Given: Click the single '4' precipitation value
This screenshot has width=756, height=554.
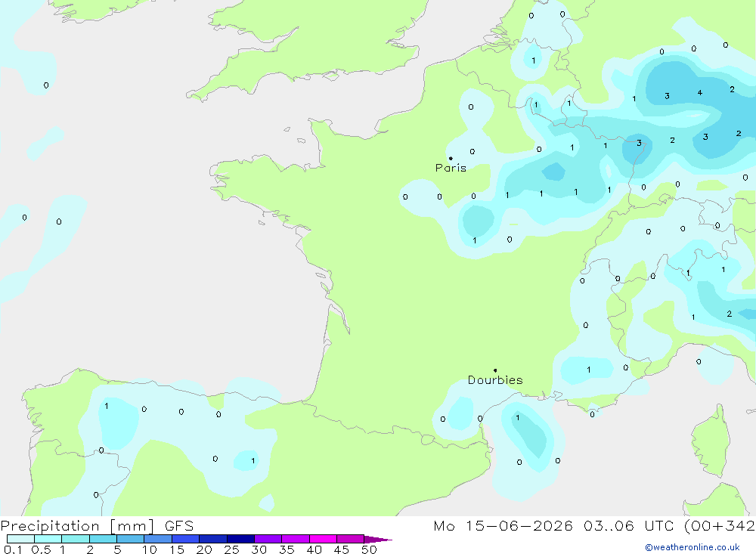Looking at the screenshot, I should tap(699, 92).
